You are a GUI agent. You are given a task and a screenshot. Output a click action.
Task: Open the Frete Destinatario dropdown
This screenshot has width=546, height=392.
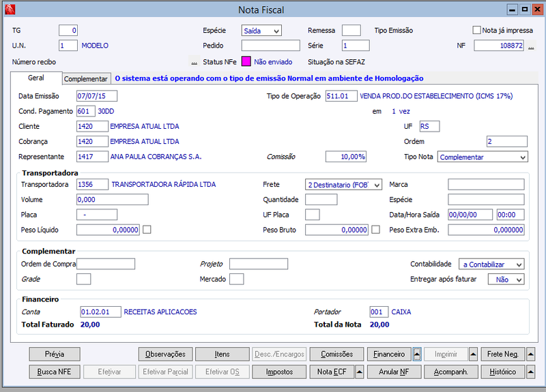pos(343,185)
